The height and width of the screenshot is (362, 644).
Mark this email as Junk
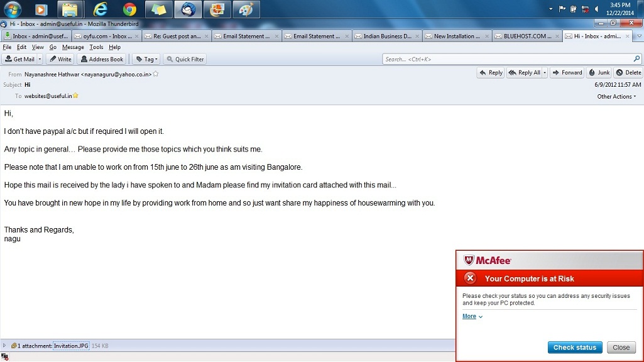pos(599,73)
